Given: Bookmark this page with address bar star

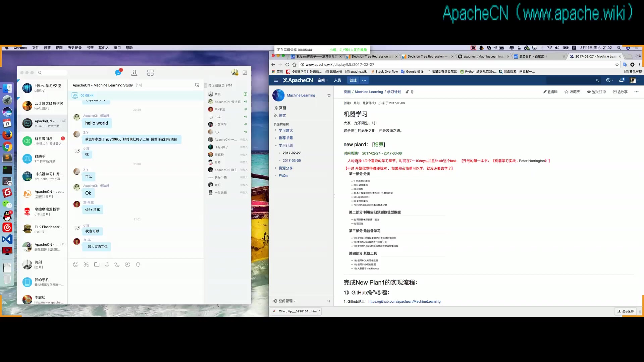Looking at the screenshot, I should point(617,64).
